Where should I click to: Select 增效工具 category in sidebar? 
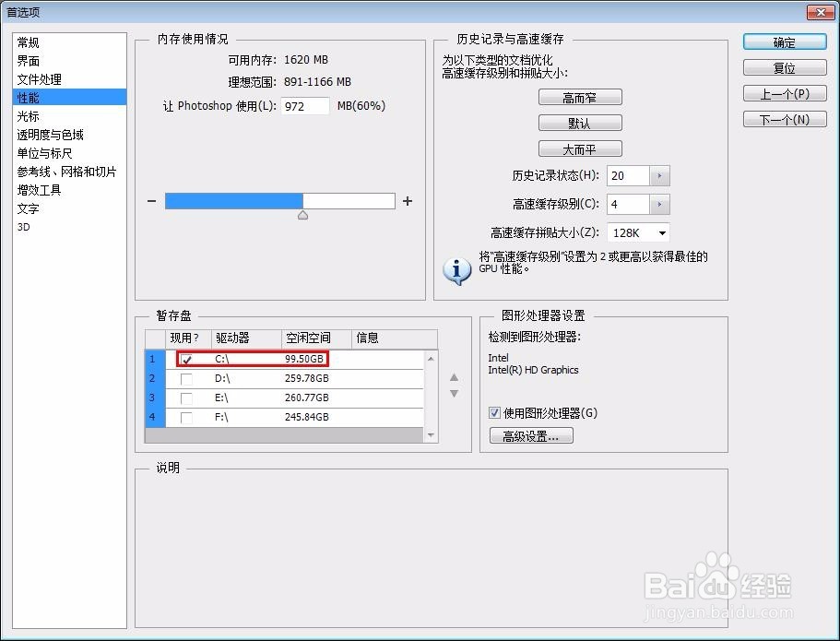69,190
